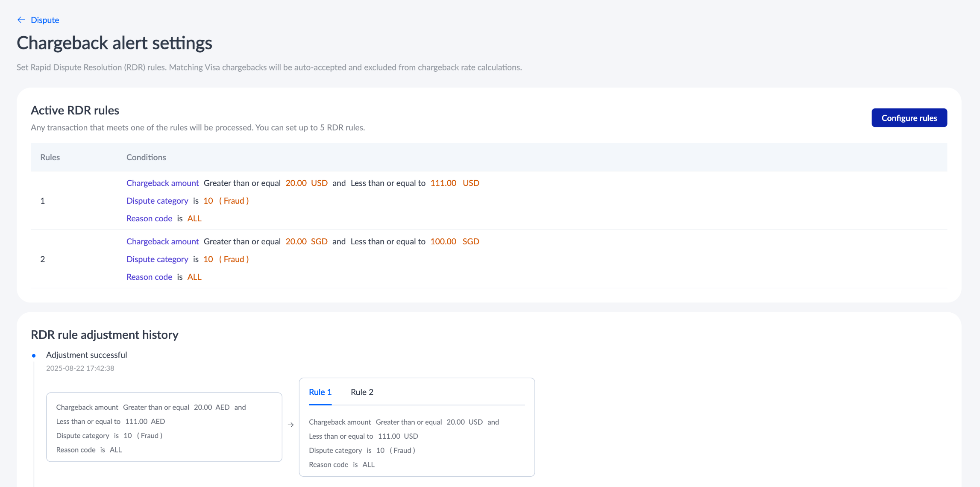Viewport: 980px width, 487px height.
Task: Click the arrow between old and new rule
Action: pyautogui.click(x=290, y=425)
